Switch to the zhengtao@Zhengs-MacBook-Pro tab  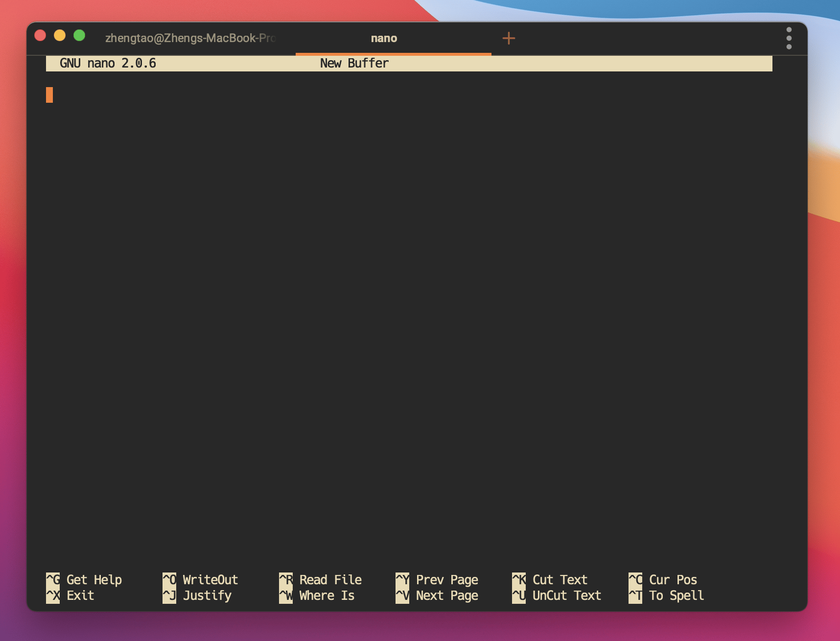pyautogui.click(x=190, y=38)
